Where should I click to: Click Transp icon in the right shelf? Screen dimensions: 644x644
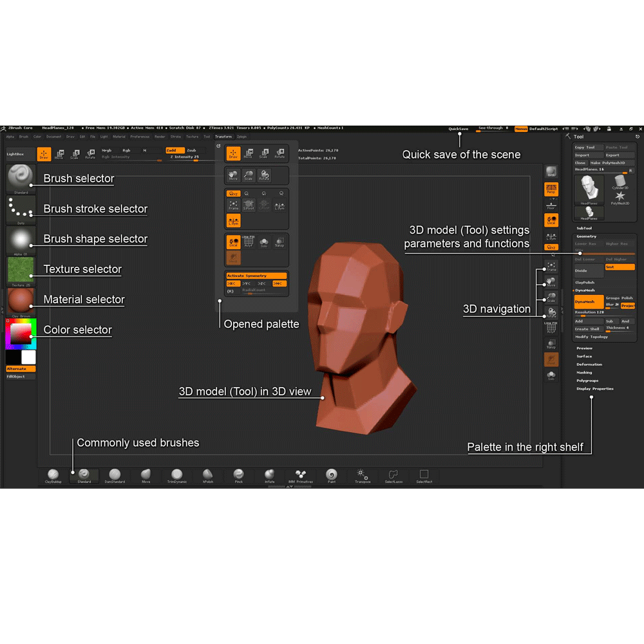click(x=551, y=344)
